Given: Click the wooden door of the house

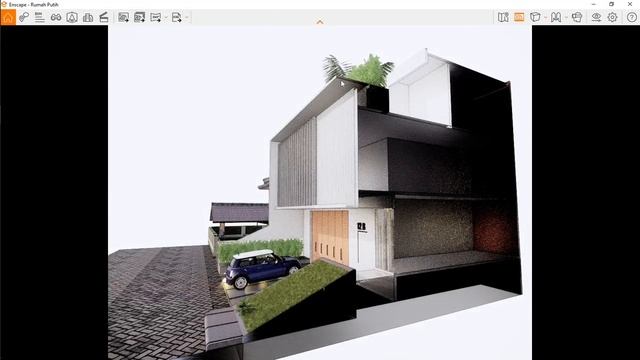Looking at the screenshot, I should point(330,237).
